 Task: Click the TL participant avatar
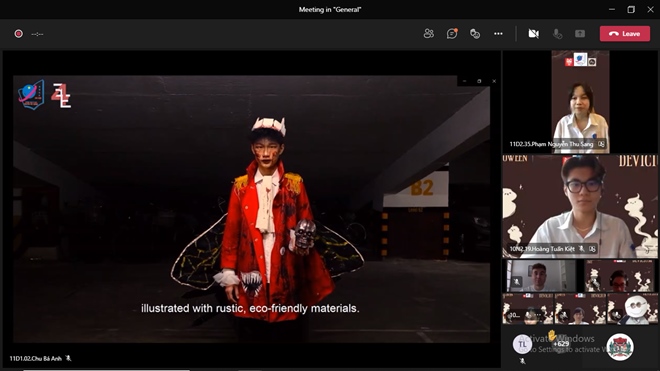[522, 344]
